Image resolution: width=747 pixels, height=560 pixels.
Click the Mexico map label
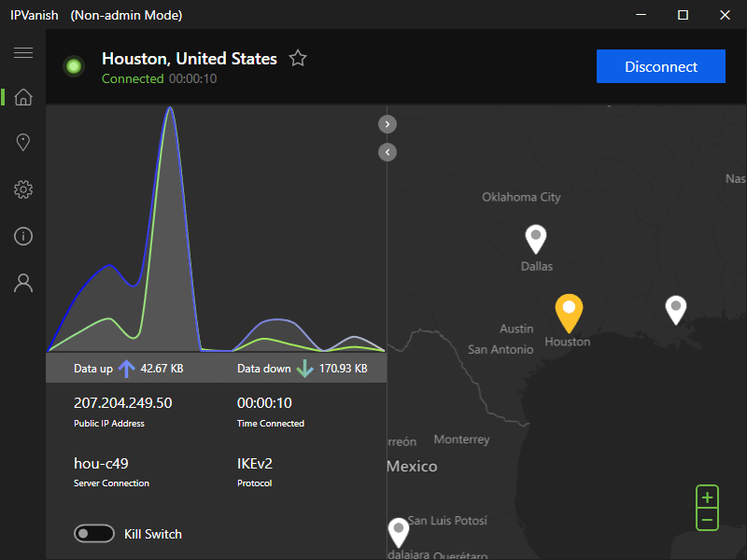click(x=413, y=466)
